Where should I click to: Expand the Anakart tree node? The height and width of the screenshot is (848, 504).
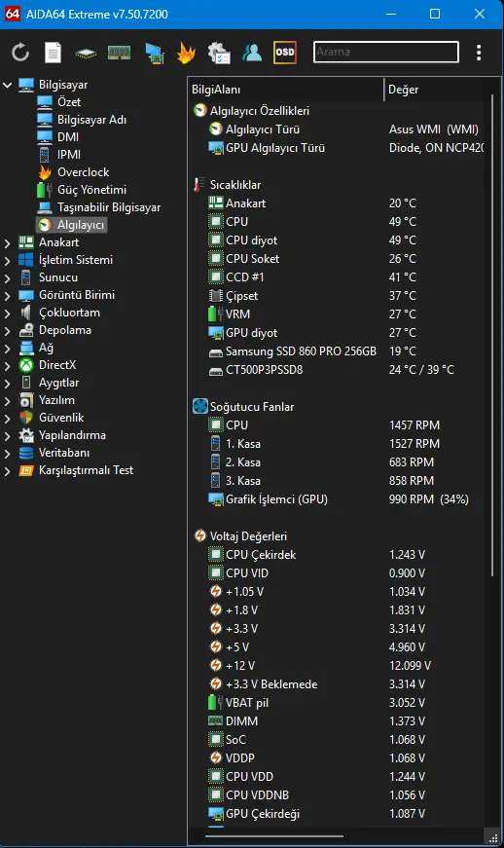click(8, 243)
